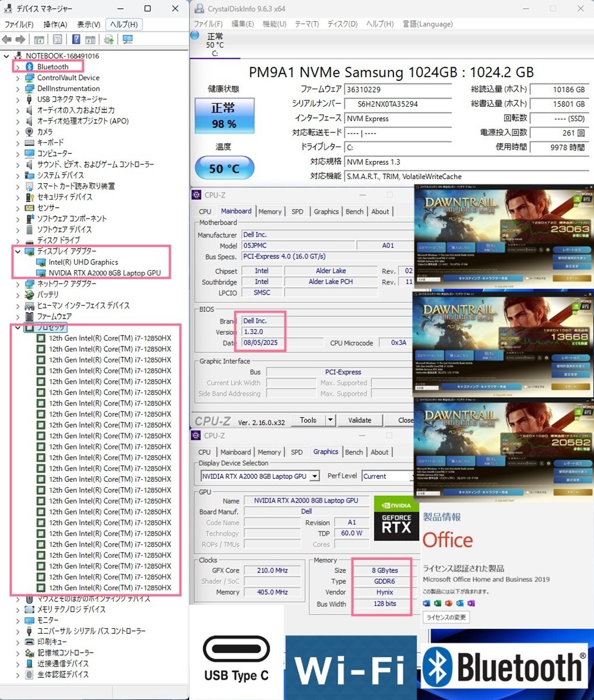Click the カメラ camera icon in device tree

(29, 132)
